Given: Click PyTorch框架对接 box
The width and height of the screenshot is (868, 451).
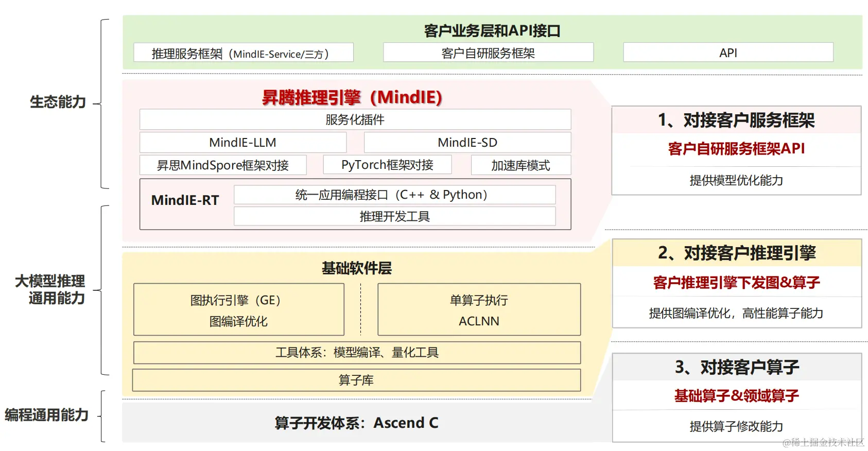Looking at the screenshot, I should (x=387, y=165).
